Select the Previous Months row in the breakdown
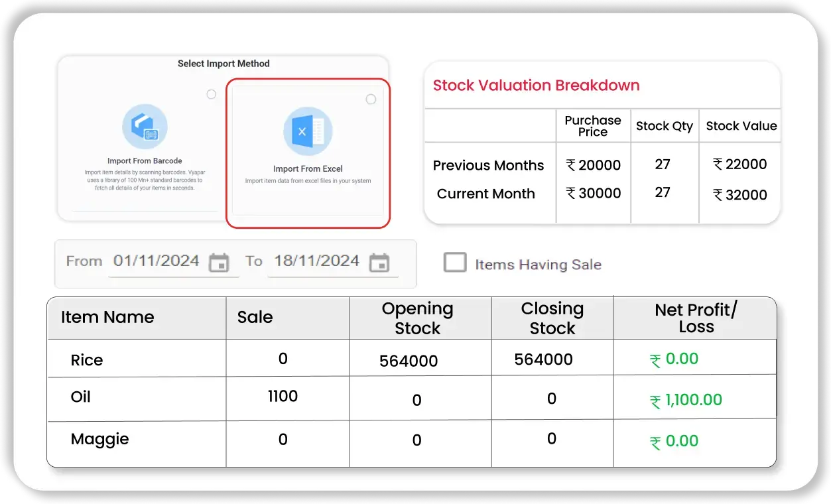 point(489,165)
